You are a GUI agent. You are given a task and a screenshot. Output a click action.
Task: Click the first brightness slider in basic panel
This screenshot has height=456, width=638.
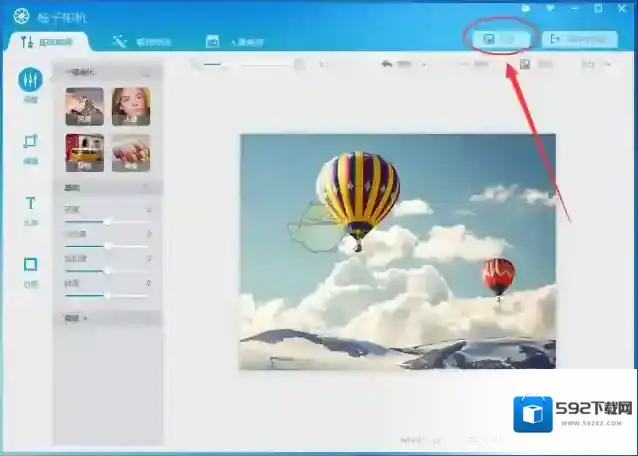pyautogui.click(x=106, y=221)
